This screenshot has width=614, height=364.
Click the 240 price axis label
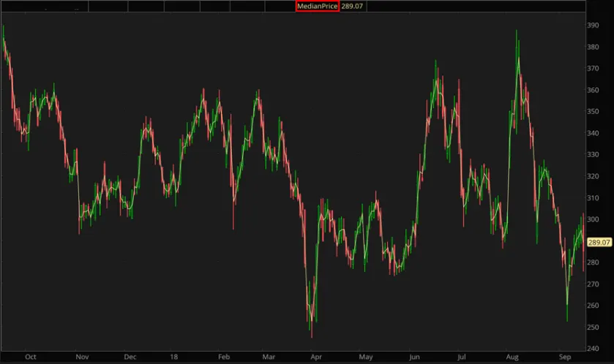pos(593,349)
